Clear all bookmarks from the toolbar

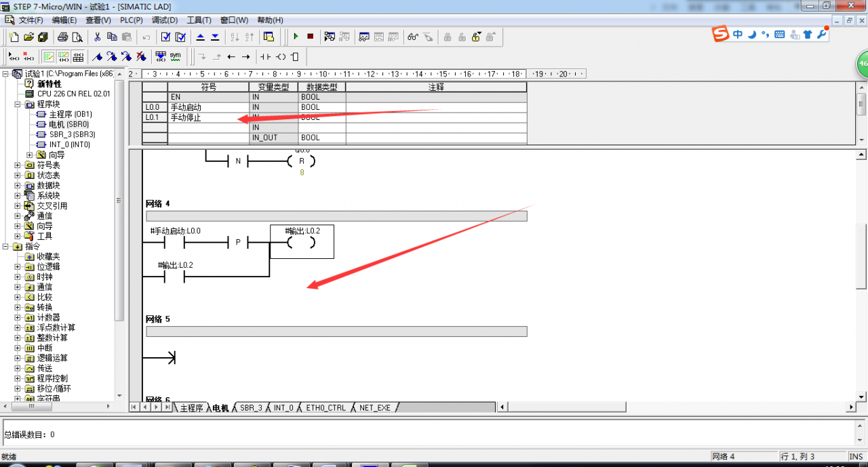click(x=140, y=56)
